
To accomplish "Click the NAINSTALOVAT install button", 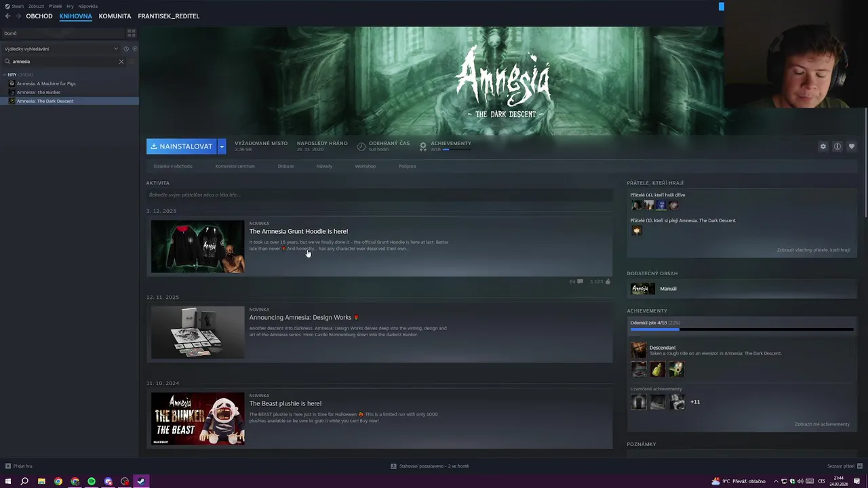I will coord(182,146).
